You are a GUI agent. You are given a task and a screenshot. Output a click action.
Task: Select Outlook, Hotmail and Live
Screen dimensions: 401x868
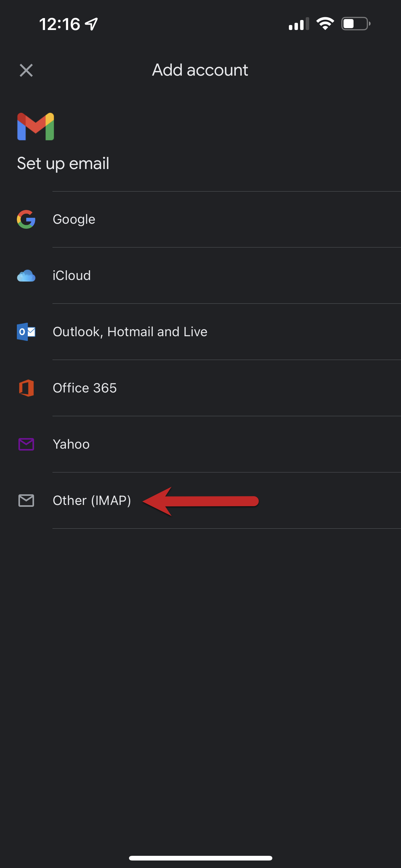[130, 332]
